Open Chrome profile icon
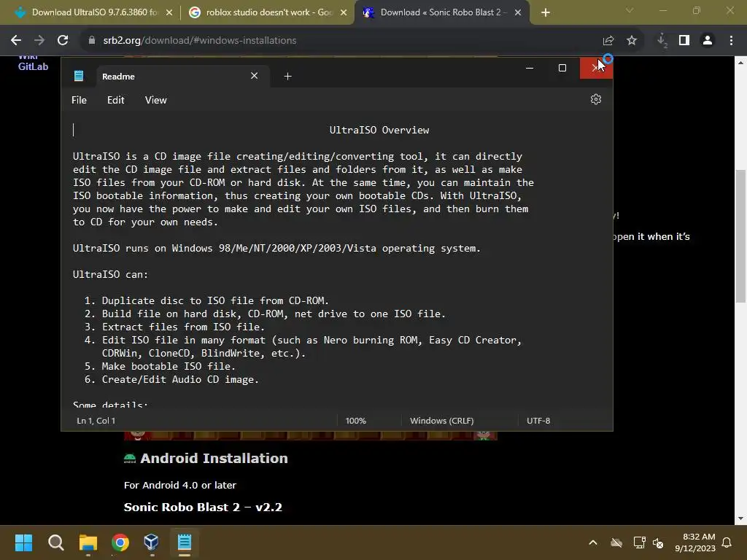 708,41
